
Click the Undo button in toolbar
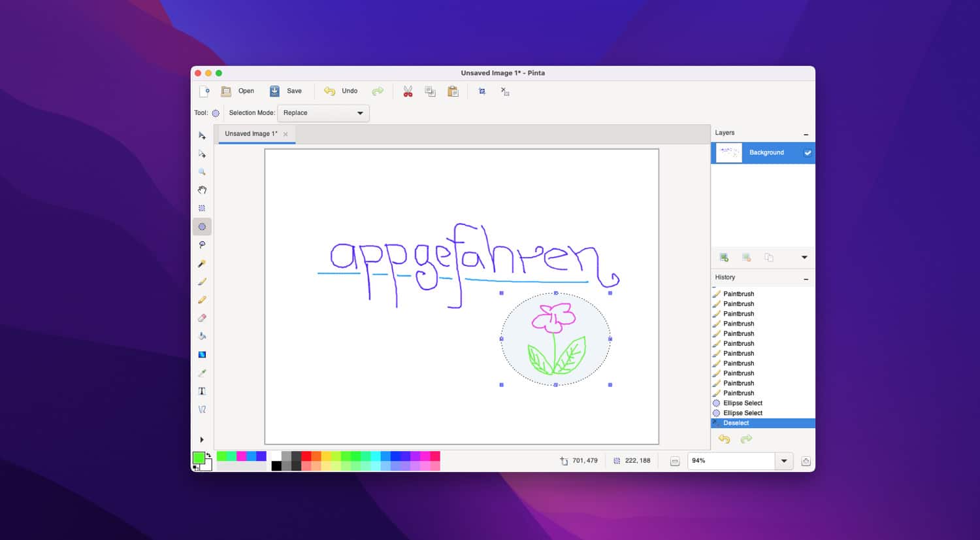click(342, 92)
